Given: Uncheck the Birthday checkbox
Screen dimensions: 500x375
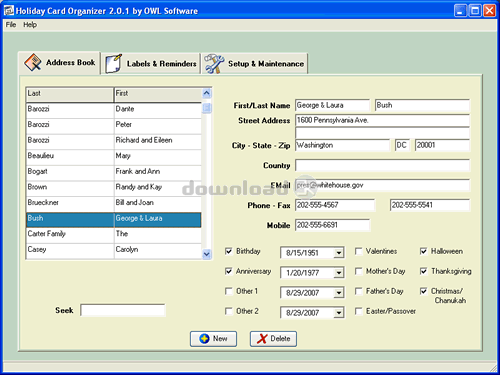Looking at the screenshot, I should 229,251.
